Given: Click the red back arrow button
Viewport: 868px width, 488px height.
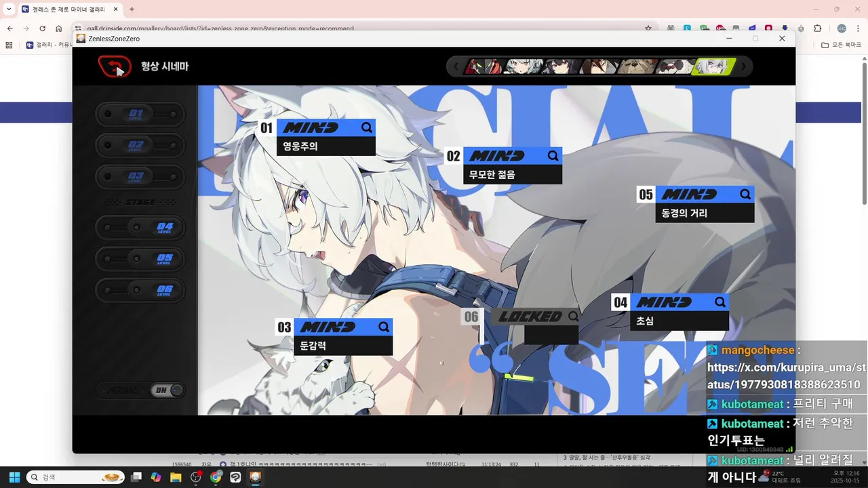Looking at the screenshot, I should pyautogui.click(x=115, y=66).
